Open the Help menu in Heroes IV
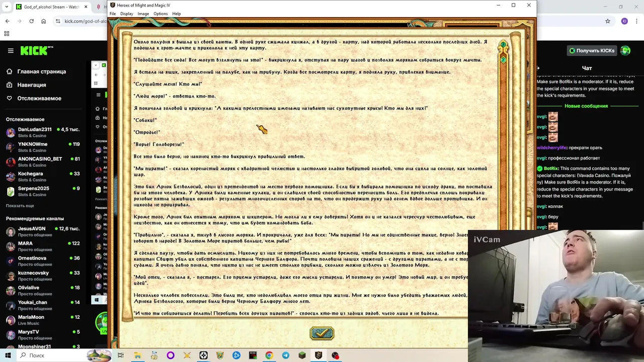The height and width of the screenshot is (362, 644). pos(177,14)
